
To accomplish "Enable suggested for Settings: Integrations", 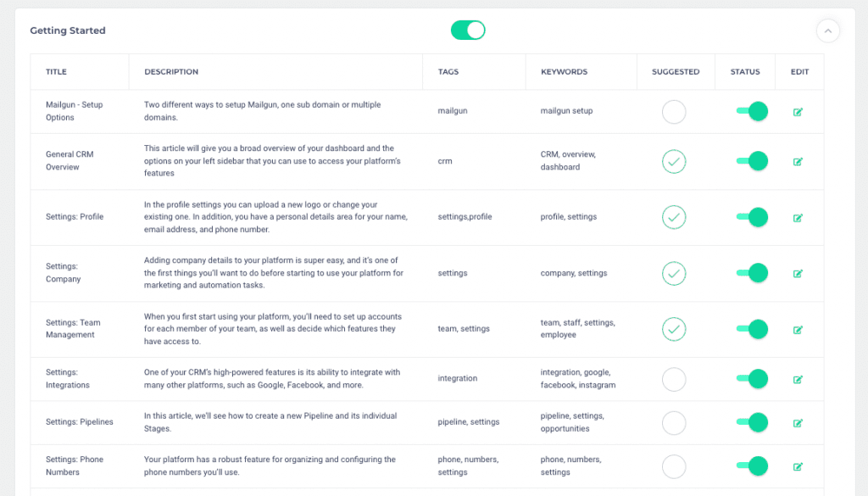I will tap(674, 379).
